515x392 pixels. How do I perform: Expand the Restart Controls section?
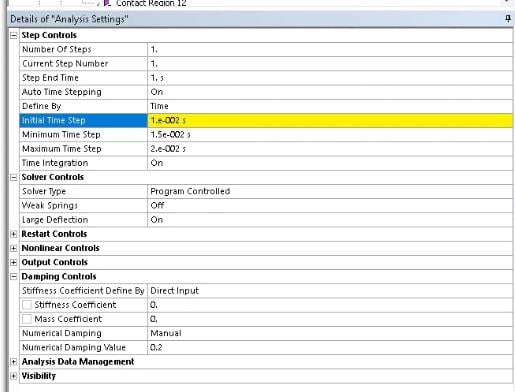(x=13, y=234)
